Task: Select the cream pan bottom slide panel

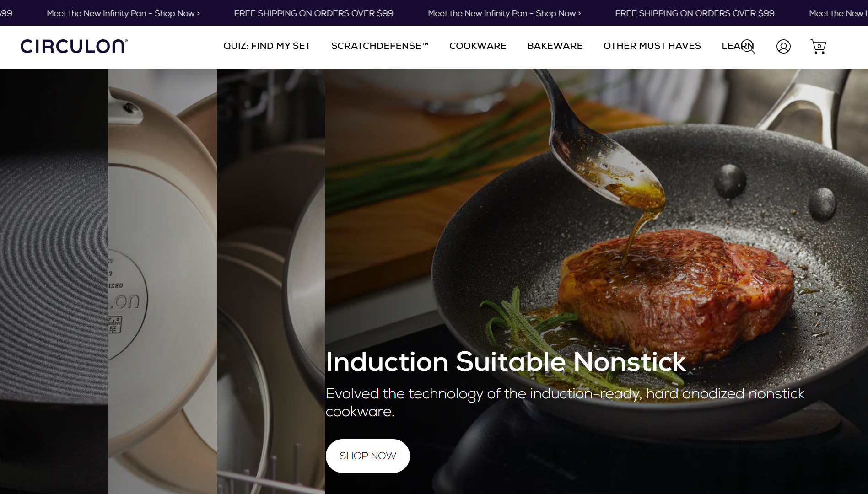Action: point(162,281)
